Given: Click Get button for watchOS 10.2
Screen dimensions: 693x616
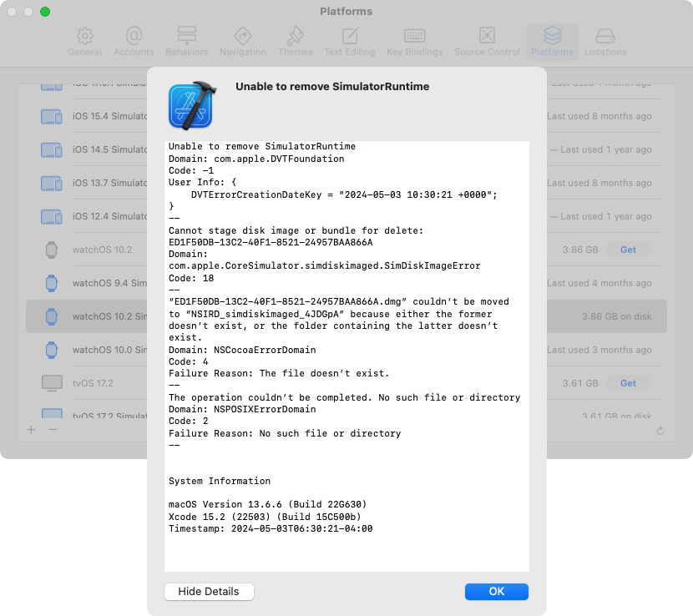Looking at the screenshot, I should click(x=628, y=250).
